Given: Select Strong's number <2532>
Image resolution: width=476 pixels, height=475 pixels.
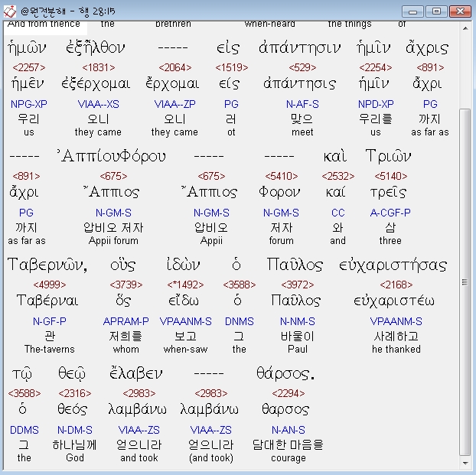Looking at the screenshot, I should pyautogui.click(x=338, y=176).
